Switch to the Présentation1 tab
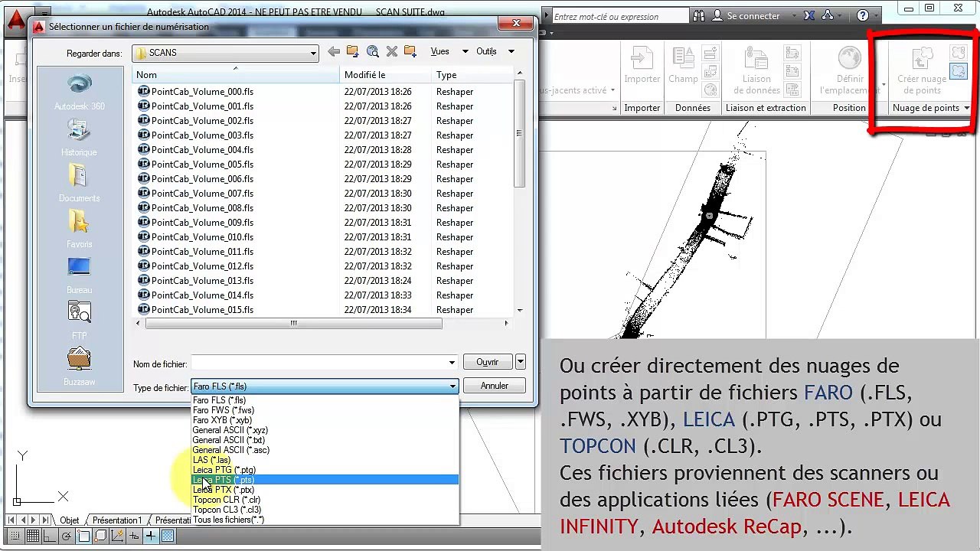 116,520
